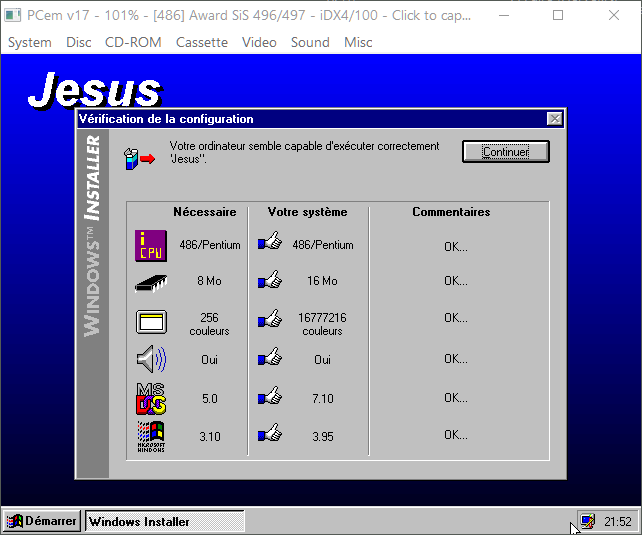The height and width of the screenshot is (535, 642).
Task: Click the sound speaker icon
Action: click(150, 359)
